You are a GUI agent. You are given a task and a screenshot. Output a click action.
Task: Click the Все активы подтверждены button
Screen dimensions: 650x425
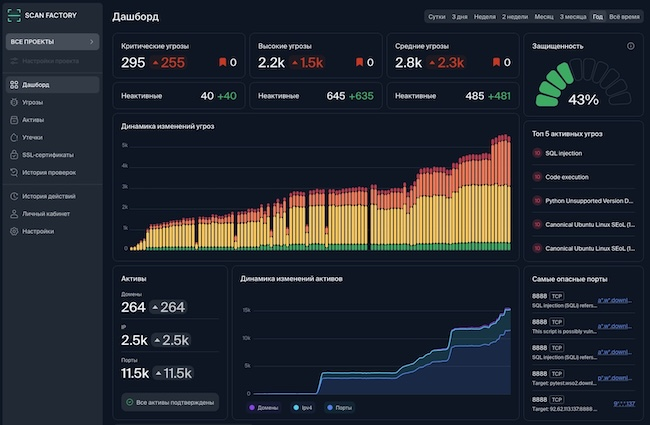tap(170, 402)
